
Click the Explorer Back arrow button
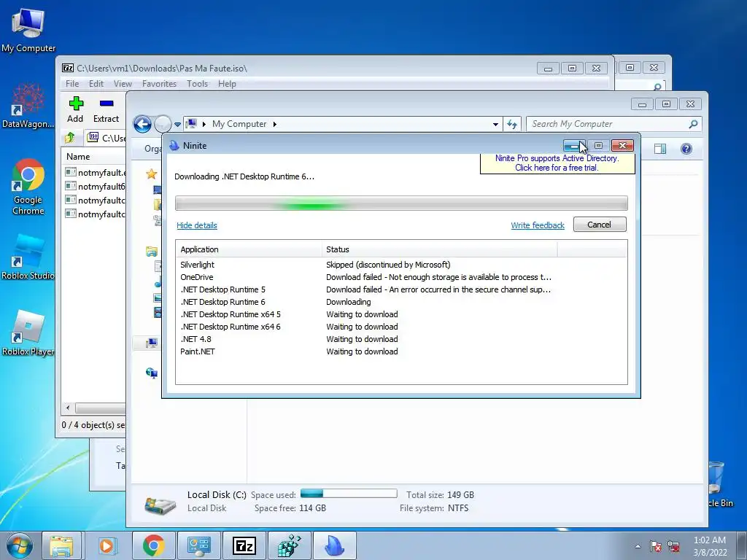[142, 124]
